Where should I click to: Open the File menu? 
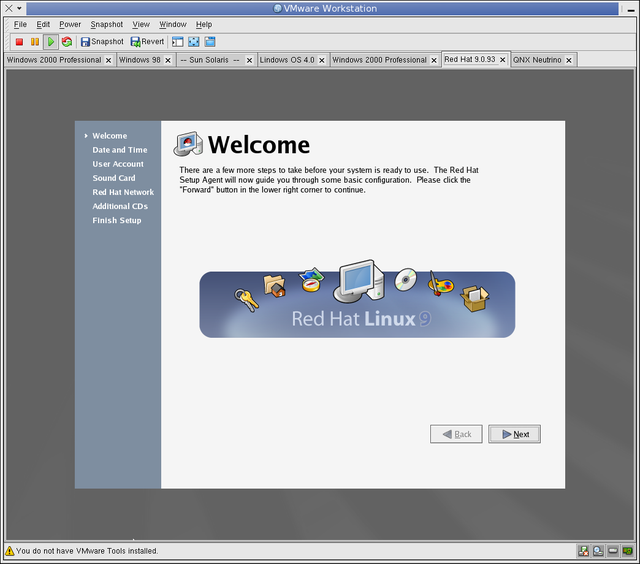coord(20,24)
